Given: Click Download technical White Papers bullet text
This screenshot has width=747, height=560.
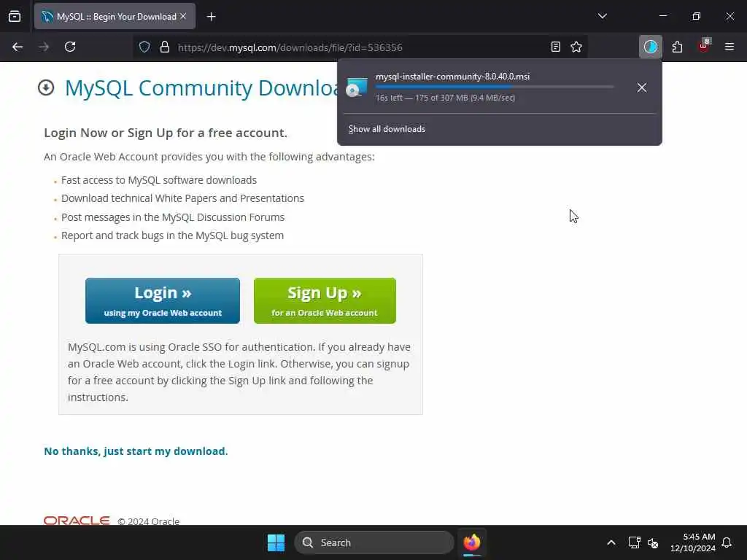Looking at the screenshot, I should (x=182, y=198).
